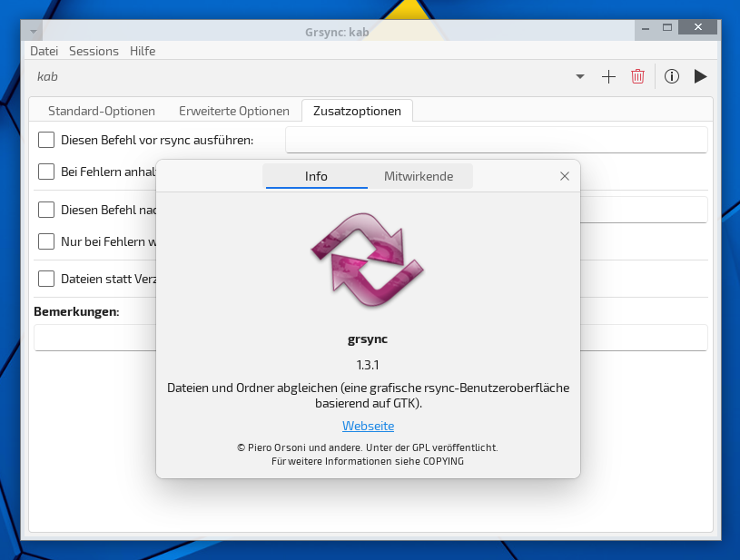Viewport: 740px width, 560px height.
Task: Run the sync with the play icon
Action: 700,76
